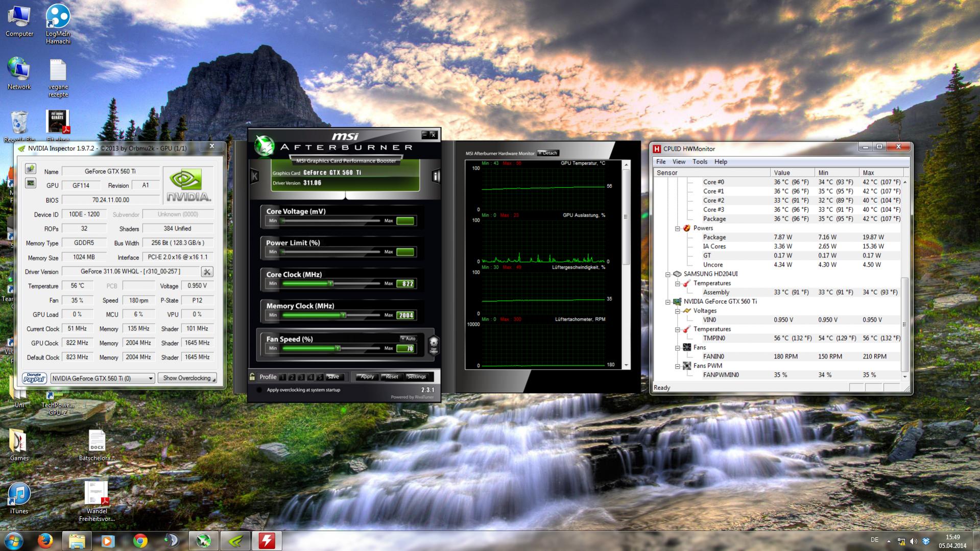The width and height of the screenshot is (980, 551).
Task: Open Afterburner Settings
Action: [417, 377]
